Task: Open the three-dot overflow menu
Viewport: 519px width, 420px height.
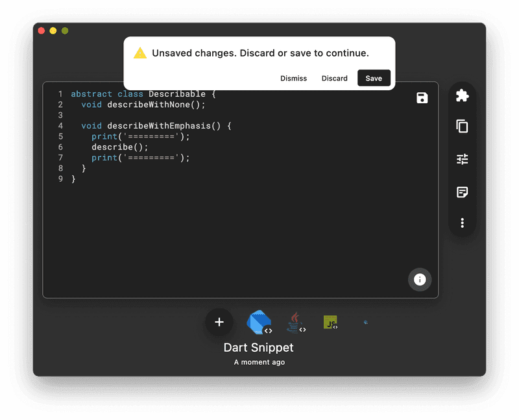Action: (462, 223)
